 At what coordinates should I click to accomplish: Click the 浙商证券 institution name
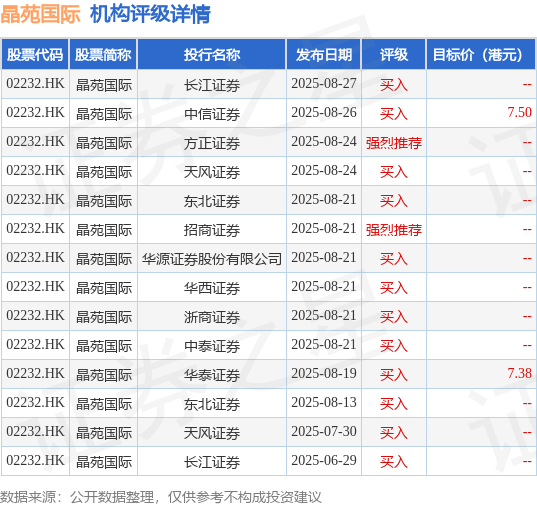[212, 317]
